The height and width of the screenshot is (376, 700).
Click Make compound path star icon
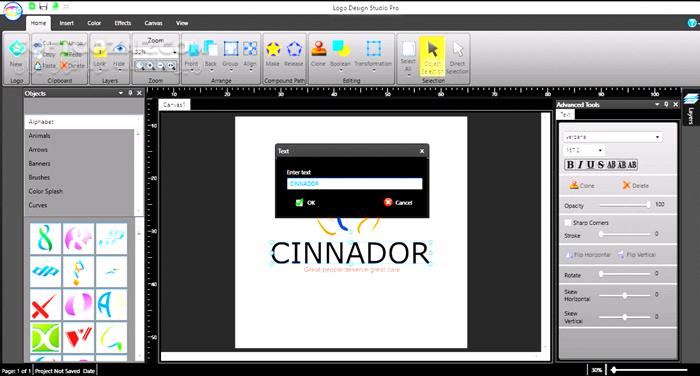click(x=273, y=49)
